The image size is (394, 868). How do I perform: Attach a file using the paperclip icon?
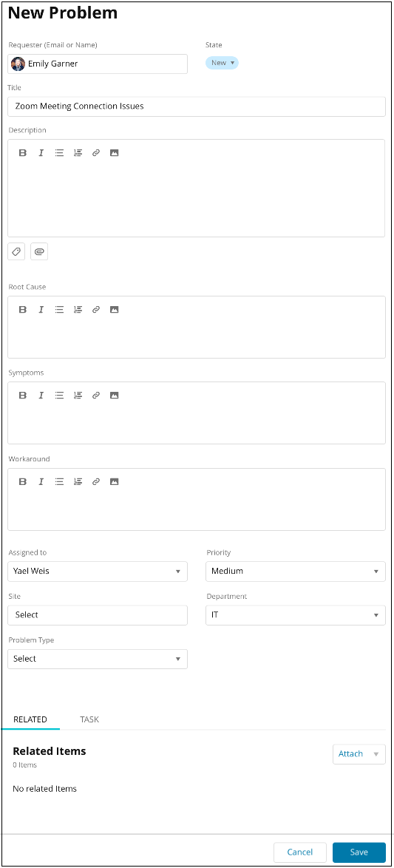[39, 251]
